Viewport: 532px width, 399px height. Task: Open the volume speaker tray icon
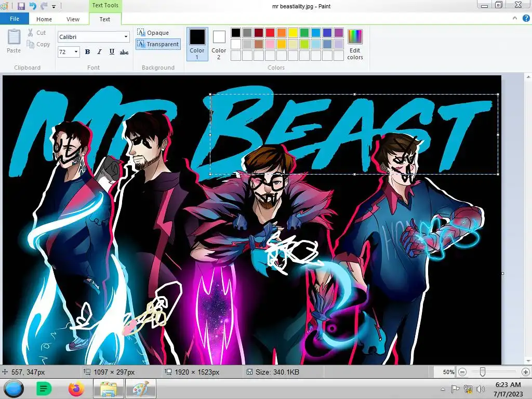481,389
